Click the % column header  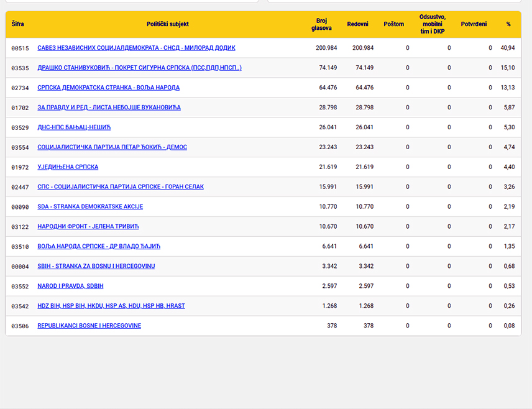(508, 24)
